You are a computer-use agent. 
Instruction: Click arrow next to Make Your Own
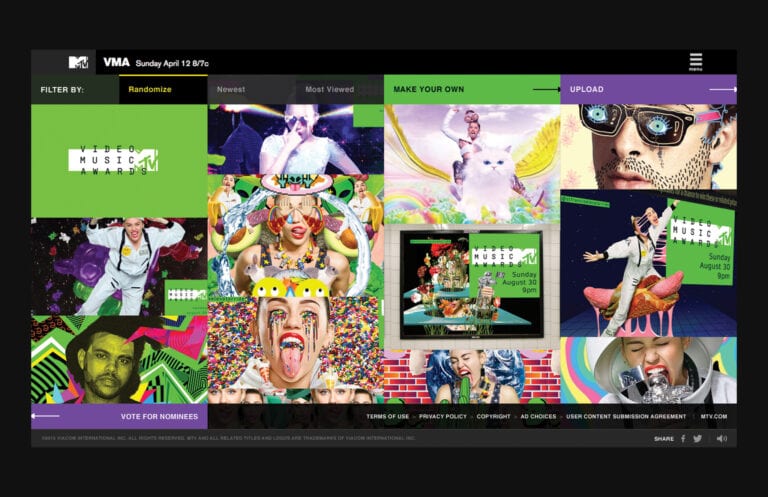point(545,90)
